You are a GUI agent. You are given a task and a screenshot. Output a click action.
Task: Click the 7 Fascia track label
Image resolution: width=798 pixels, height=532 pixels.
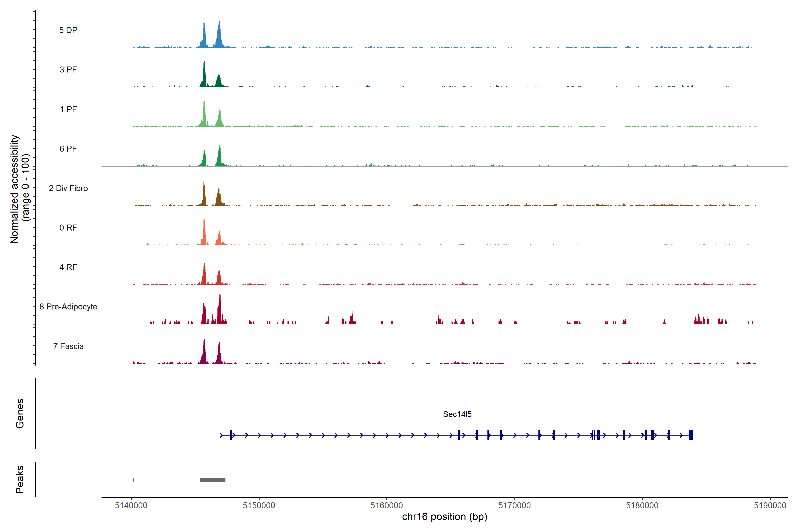tap(68, 346)
